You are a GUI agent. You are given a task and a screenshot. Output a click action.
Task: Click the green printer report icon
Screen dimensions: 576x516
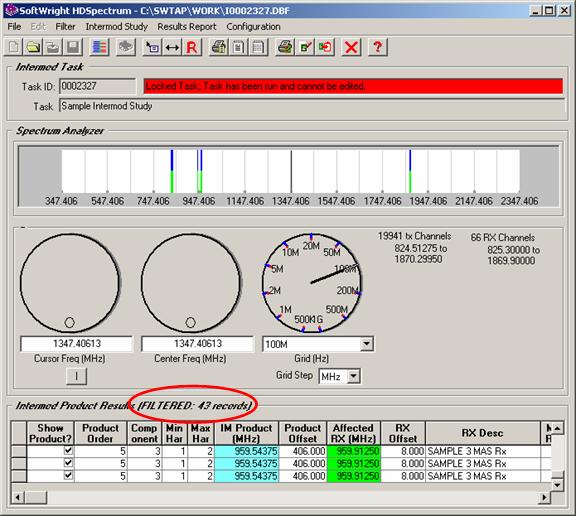[219, 47]
